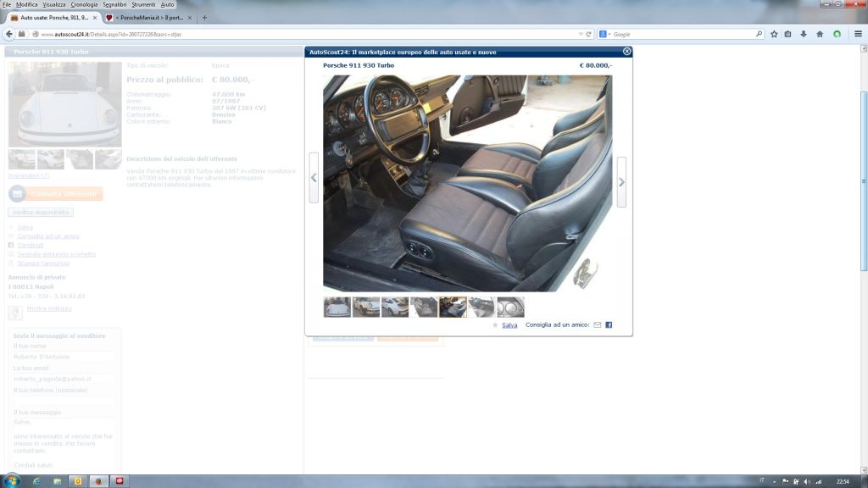Viewport: 868px width, 488px height.
Task: Show the next car photo
Action: (x=621, y=182)
